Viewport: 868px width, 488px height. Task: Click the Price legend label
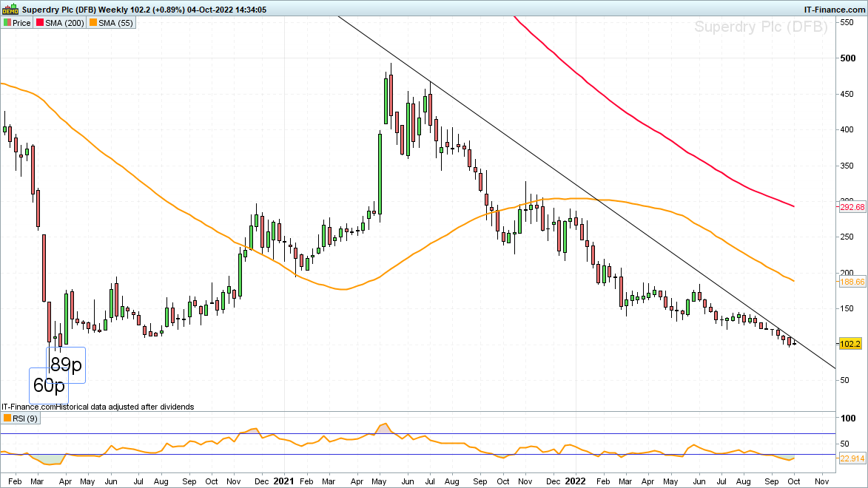tap(21, 23)
